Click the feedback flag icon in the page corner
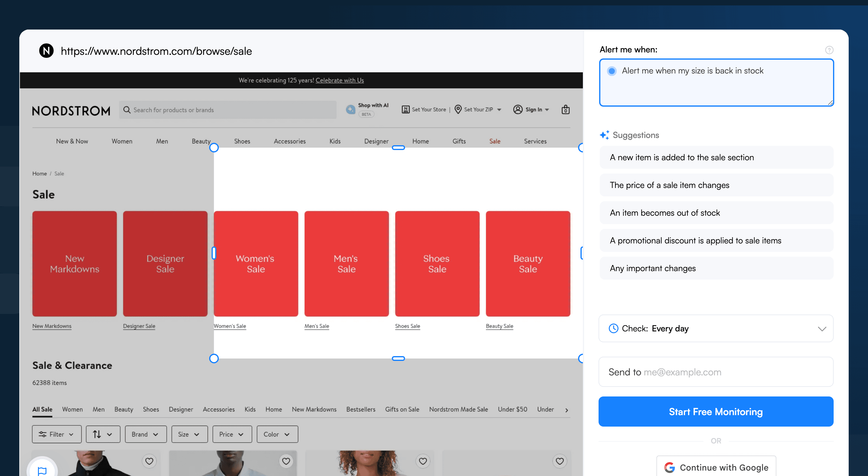The width and height of the screenshot is (868, 476). point(42,471)
